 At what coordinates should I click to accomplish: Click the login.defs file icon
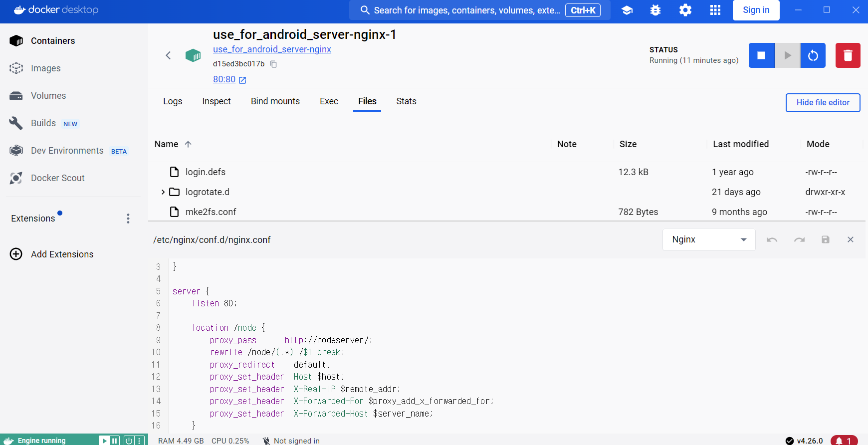(x=174, y=172)
